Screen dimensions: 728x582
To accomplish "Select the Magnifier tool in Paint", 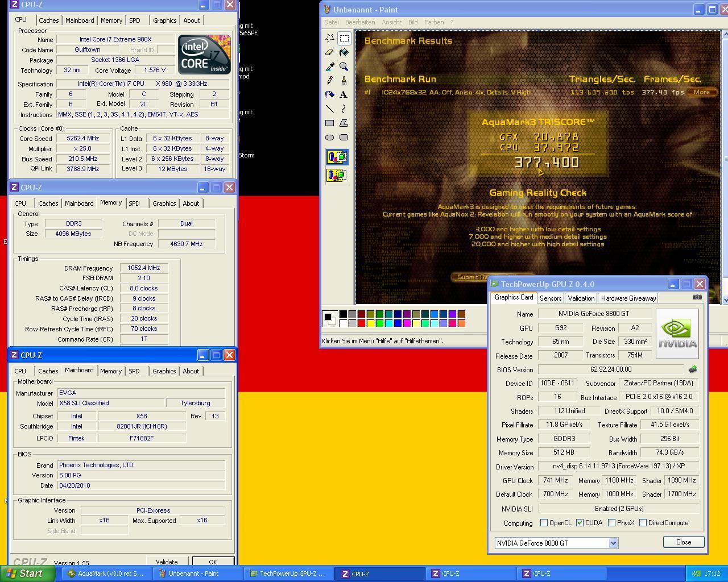I will pyautogui.click(x=344, y=66).
